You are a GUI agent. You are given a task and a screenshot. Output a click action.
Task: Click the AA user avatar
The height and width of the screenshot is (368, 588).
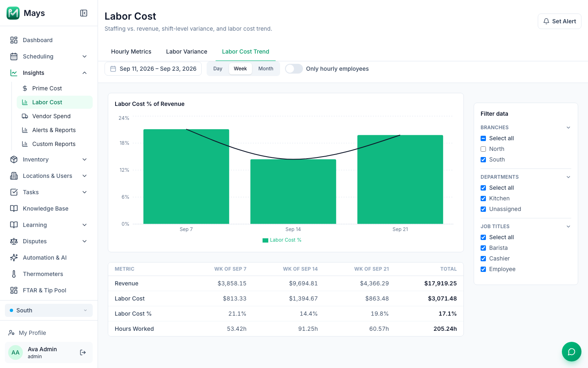[16, 352]
